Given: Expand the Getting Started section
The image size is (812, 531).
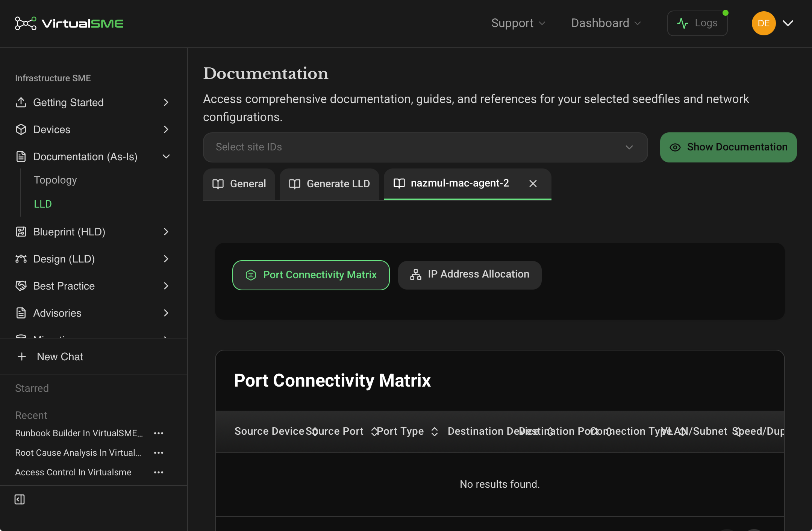Looking at the screenshot, I should click(x=166, y=102).
